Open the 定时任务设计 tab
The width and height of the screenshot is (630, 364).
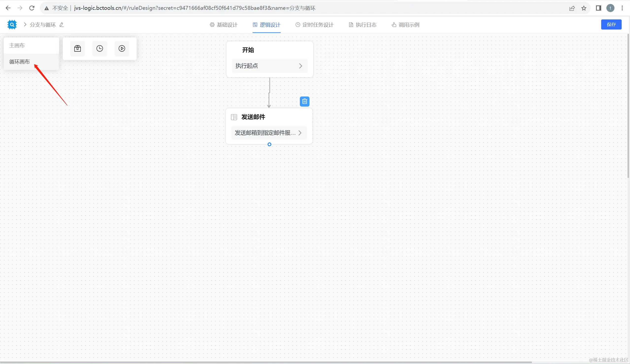[314, 25]
